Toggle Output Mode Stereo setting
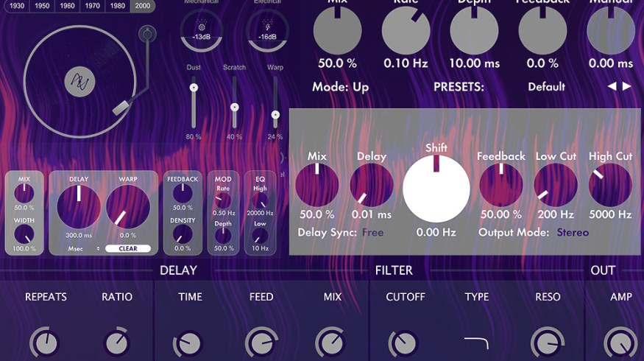This screenshot has height=361, width=644. tap(573, 233)
